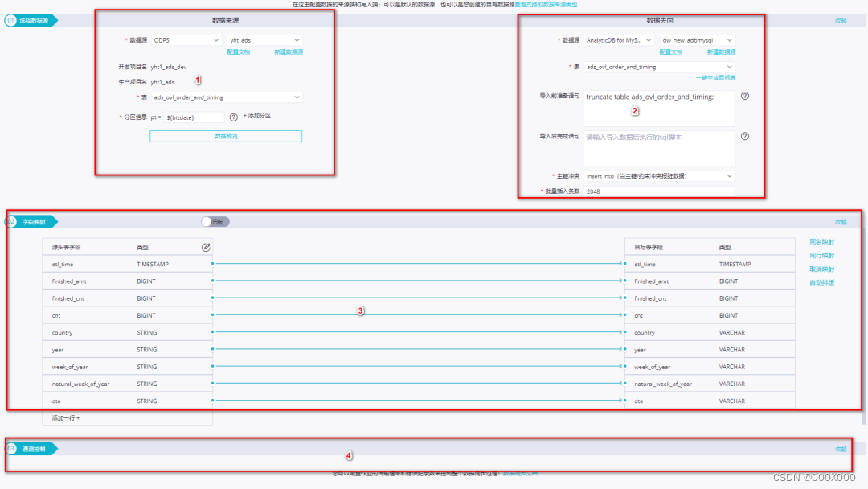Click the target connector dot of dte
Image resolution: width=868 pixels, height=489 pixels.
[625, 401]
